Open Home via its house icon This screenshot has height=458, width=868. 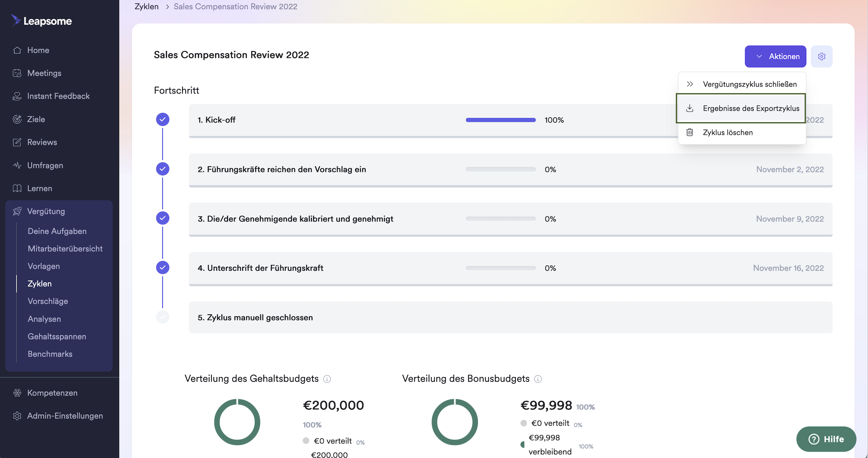[x=17, y=50]
